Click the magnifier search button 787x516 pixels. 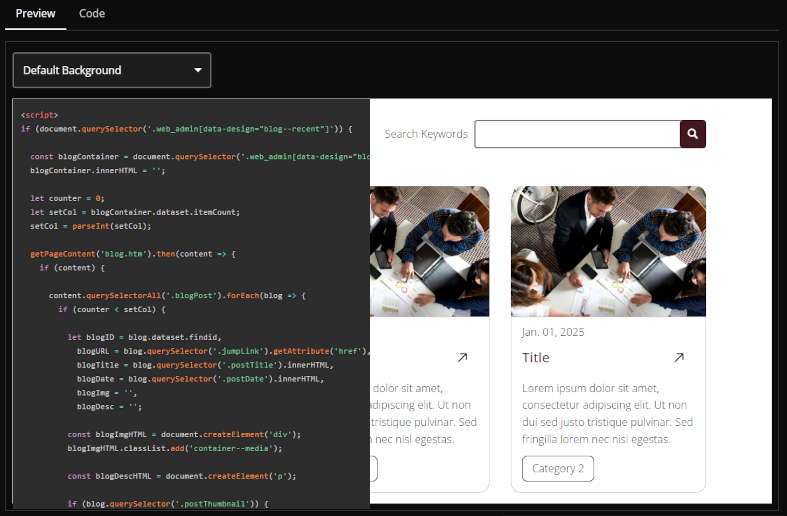click(x=693, y=134)
